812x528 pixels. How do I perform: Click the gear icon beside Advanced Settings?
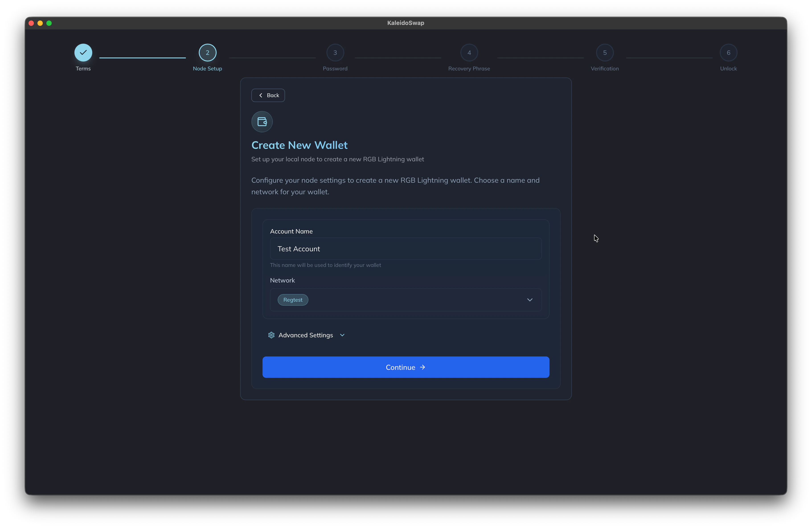pyautogui.click(x=271, y=335)
